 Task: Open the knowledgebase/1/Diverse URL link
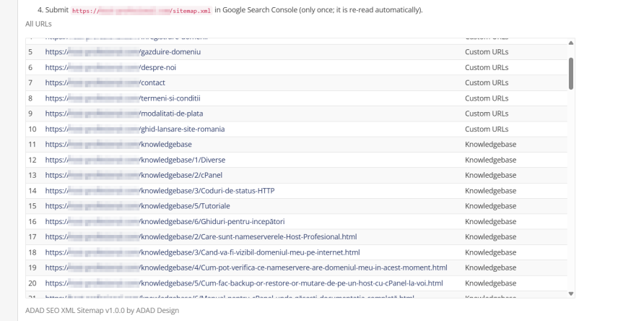pos(135,160)
